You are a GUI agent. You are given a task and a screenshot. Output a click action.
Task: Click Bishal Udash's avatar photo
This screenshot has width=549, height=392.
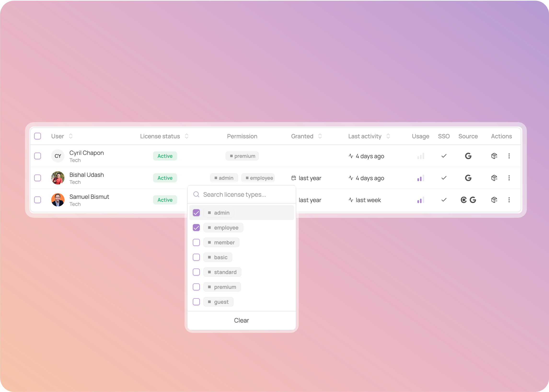pos(58,178)
